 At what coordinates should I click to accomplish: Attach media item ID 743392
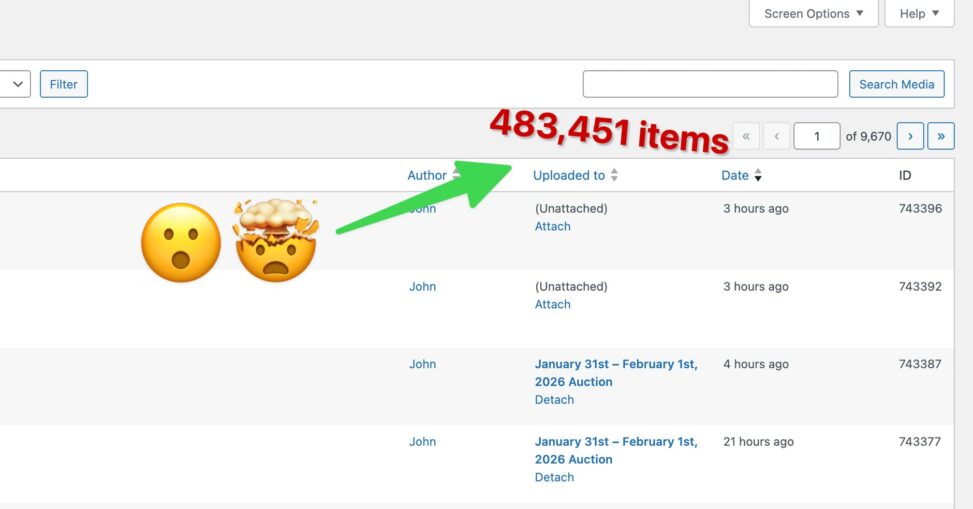pyautogui.click(x=552, y=304)
